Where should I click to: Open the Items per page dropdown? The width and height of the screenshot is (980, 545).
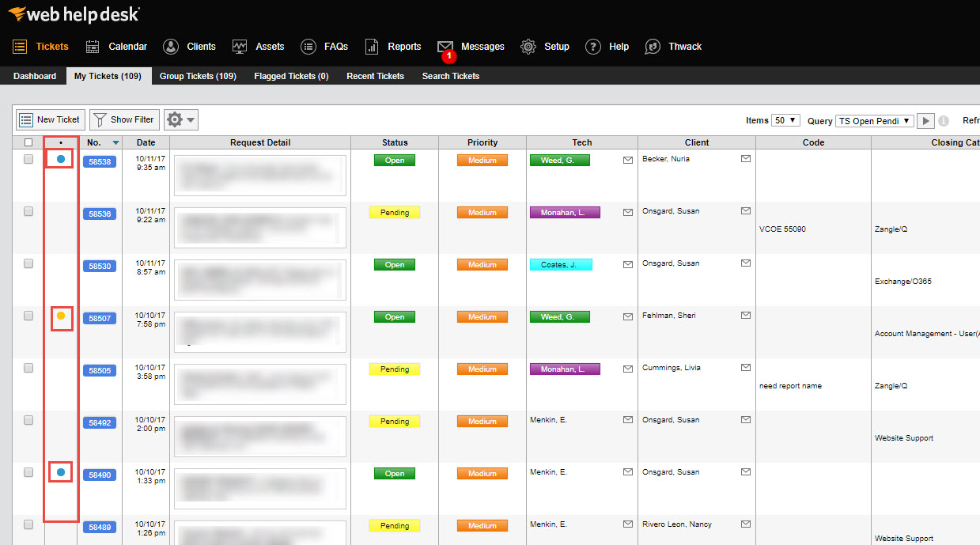click(x=785, y=119)
